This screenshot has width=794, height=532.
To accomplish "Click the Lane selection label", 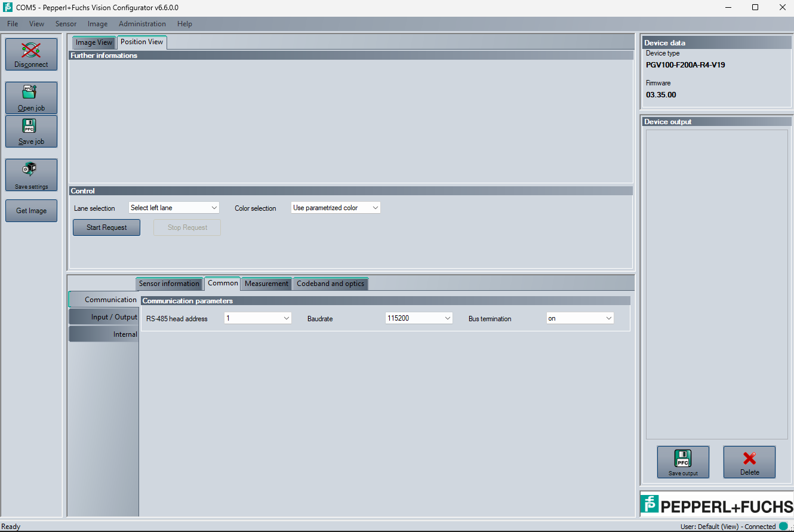I will [x=94, y=208].
